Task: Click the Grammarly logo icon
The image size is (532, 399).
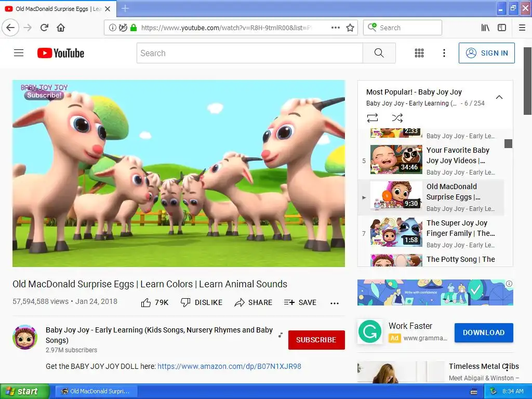Action: tap(370, 331)
